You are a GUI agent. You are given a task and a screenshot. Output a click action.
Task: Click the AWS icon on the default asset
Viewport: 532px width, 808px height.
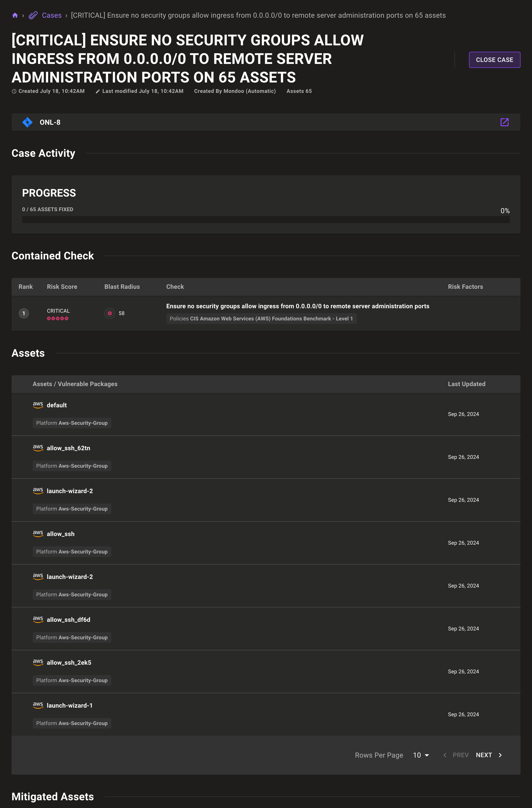pyautogui.click(x=38, y=405)
